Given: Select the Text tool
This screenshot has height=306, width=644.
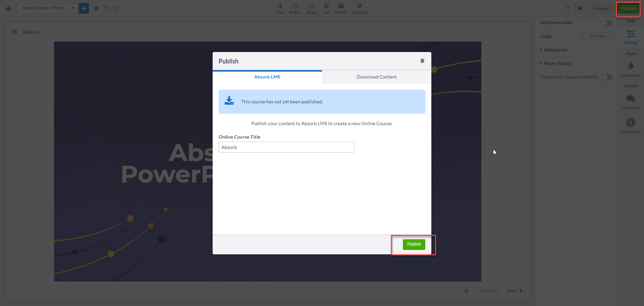Looking at the screenshot, I should [x=280, y=8].
